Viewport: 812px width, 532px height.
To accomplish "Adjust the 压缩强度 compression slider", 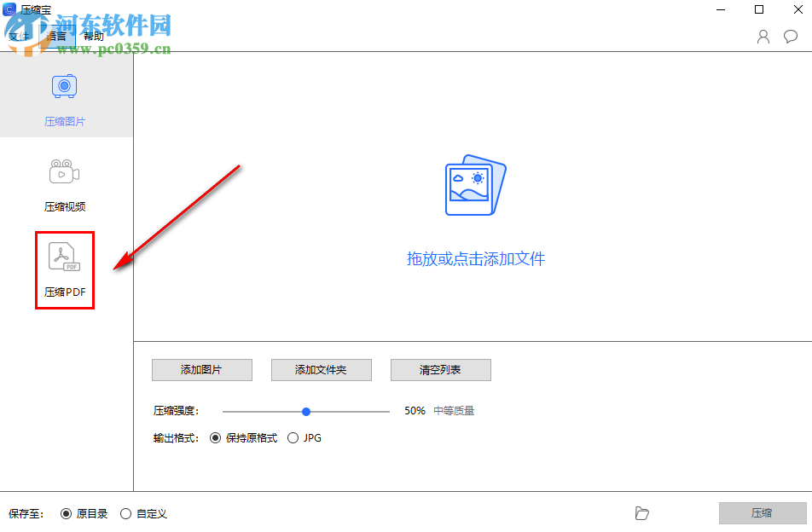I will point(305,410).
